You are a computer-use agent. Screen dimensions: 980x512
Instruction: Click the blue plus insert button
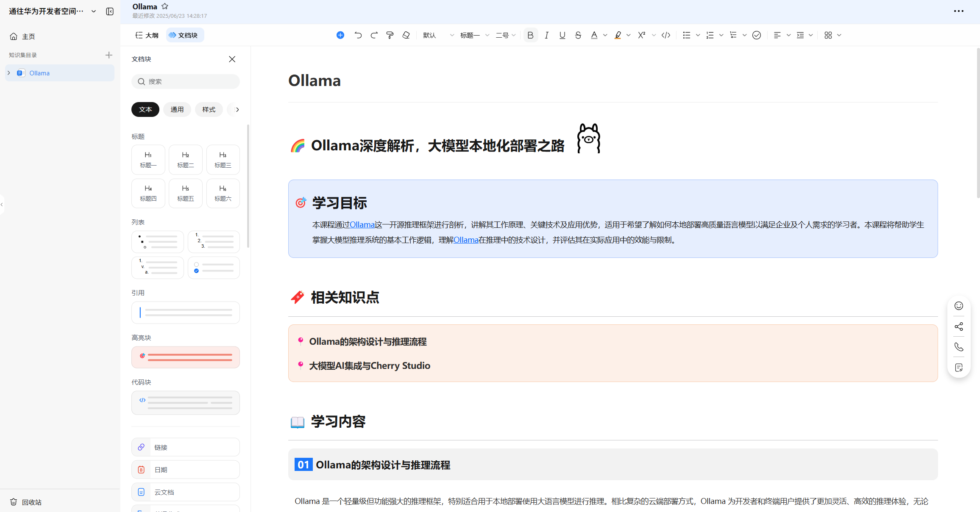pos(340,35)
